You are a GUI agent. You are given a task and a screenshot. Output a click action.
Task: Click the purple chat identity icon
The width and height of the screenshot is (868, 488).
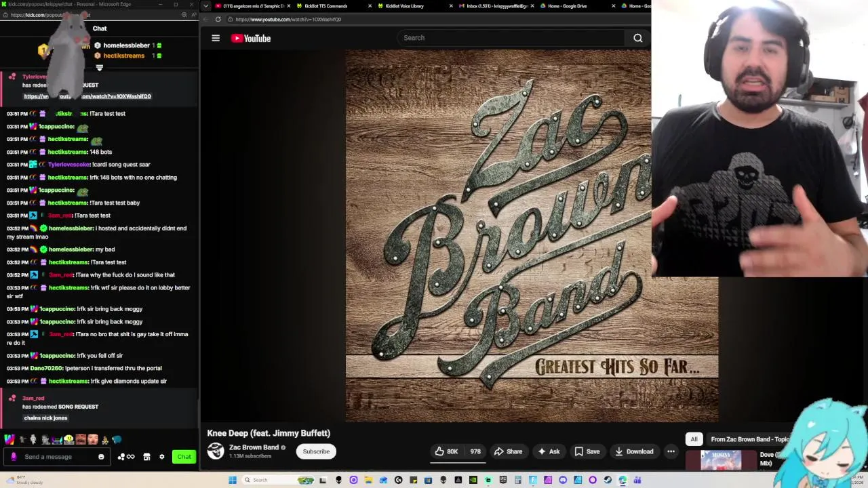[x=14, y=457]
